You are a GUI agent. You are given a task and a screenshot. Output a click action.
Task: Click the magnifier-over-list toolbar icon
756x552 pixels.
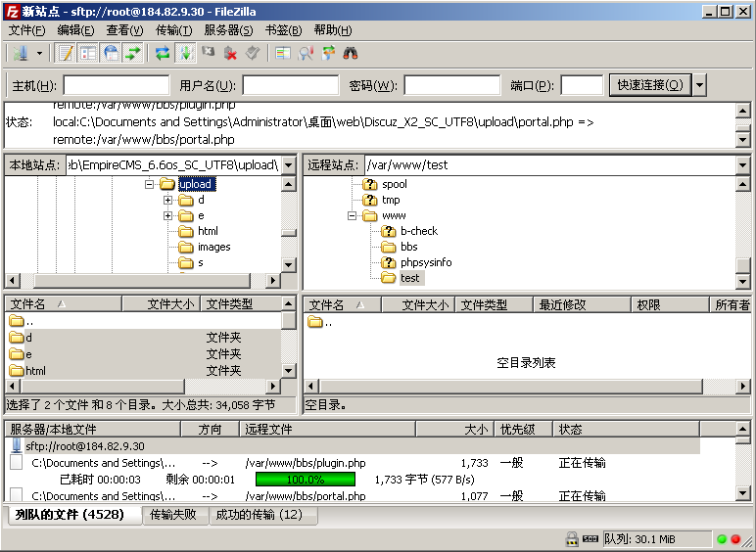click(306, 53)
